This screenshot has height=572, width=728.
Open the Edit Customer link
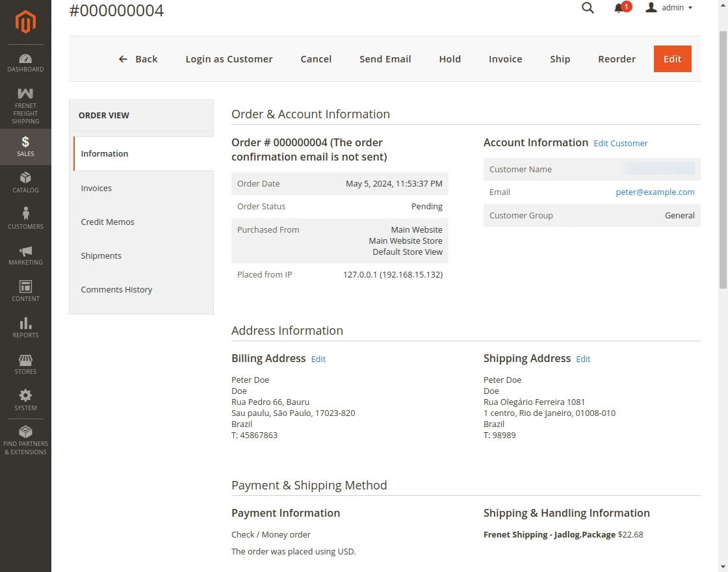620,143
